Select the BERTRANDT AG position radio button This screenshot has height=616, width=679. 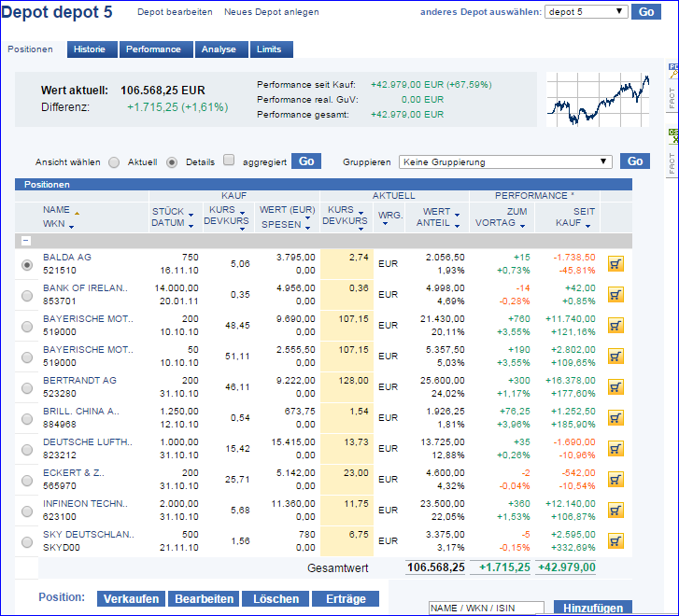pos(26,387)
